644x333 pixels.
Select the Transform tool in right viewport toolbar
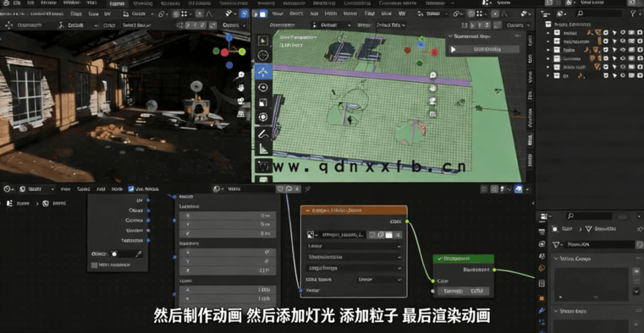pos(263,117)
